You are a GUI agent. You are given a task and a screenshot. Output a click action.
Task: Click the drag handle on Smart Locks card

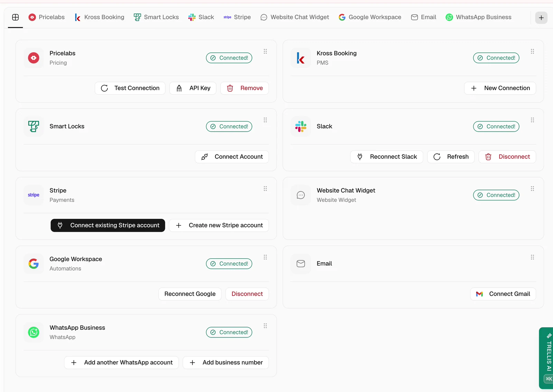tap(265, 120)
